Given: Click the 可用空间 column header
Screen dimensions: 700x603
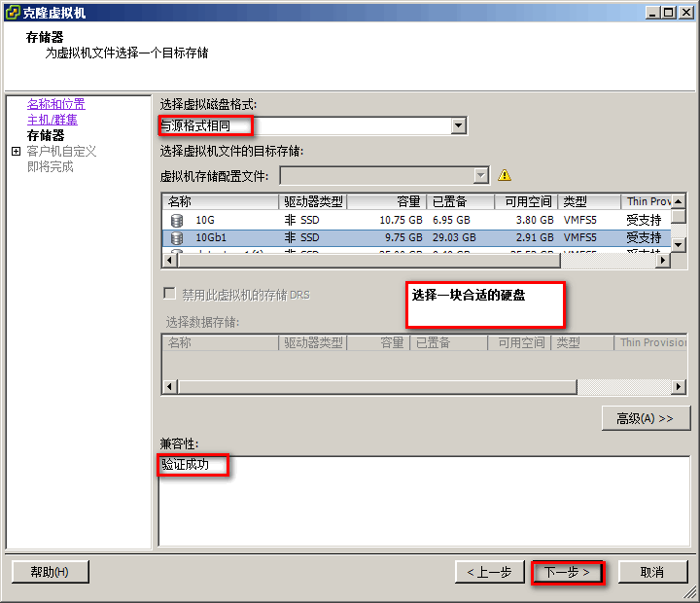Looking at the screenshot, I should 526,202.
